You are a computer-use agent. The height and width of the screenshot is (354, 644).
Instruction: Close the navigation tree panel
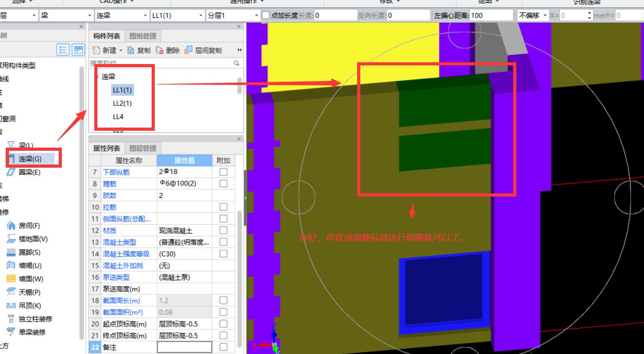81,27
